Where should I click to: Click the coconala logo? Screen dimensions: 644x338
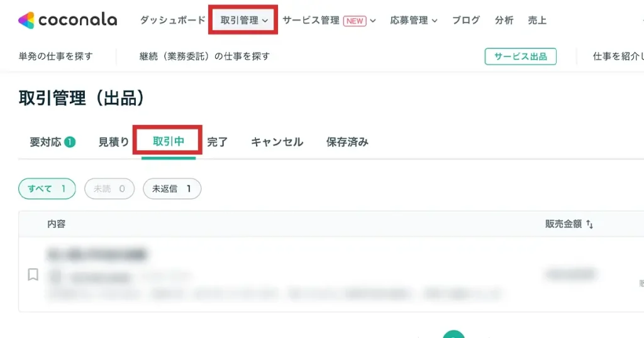[68, 20]
